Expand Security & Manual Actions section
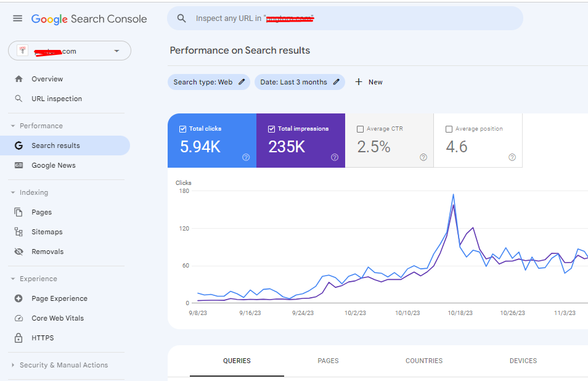Image resolution: width=588 pixels, height=381 pixels. click(14, 365)
